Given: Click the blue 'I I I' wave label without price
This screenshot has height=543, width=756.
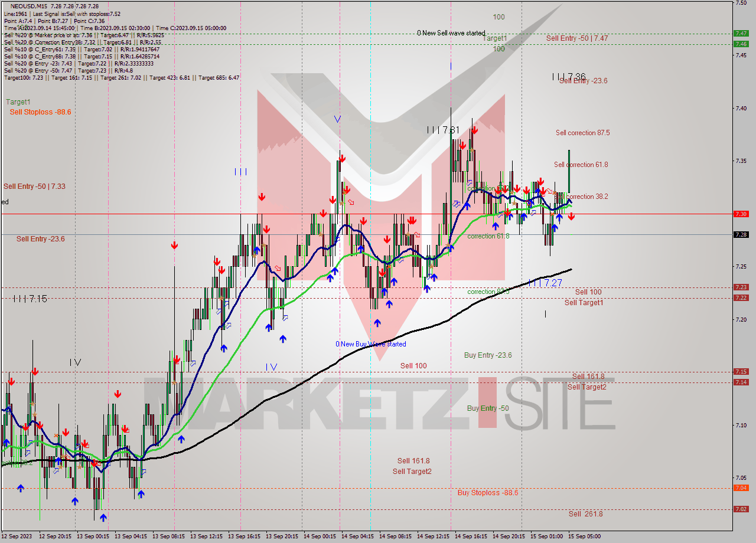Looking at the screenshot, I should pos(240,172).
